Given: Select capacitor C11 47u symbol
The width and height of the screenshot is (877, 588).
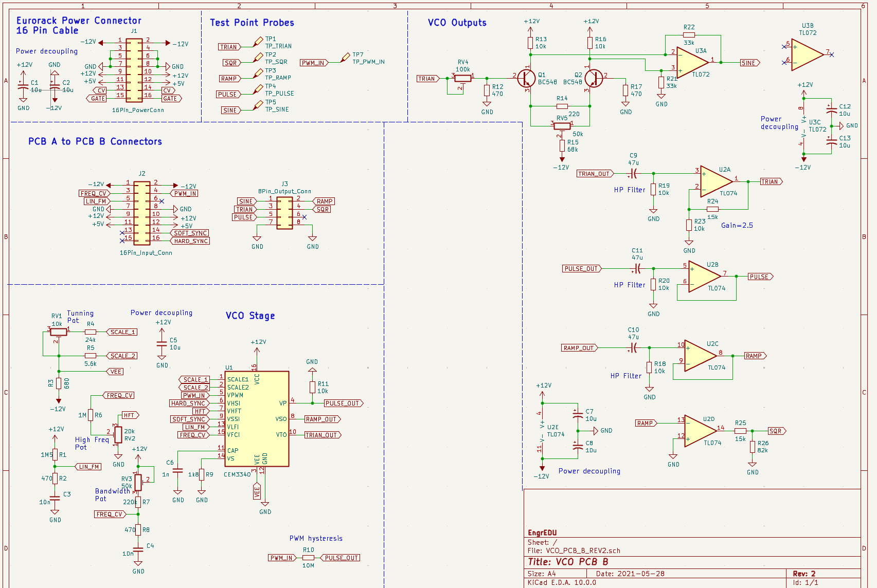Looking at the screenshot, I should click(637, 269).
